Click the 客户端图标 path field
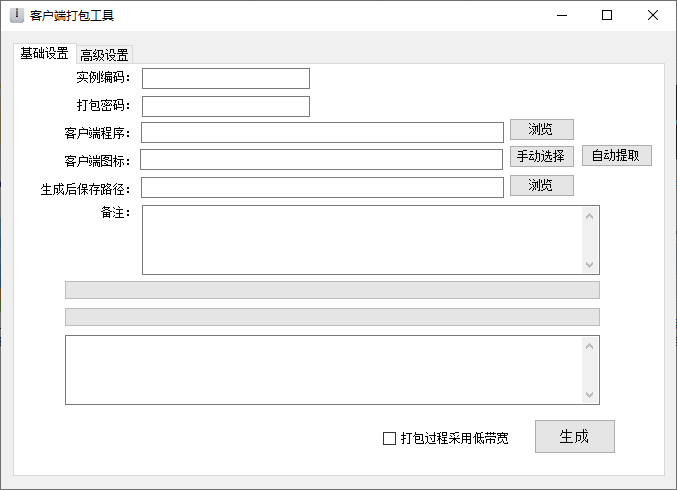The image size is (677, 490). tap(321, 160)
